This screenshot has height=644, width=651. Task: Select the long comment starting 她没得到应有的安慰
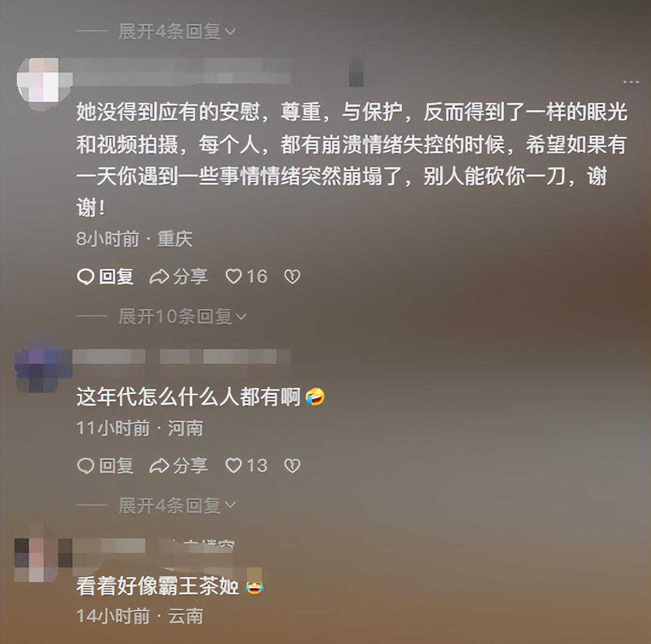click(x=352, y=159)
